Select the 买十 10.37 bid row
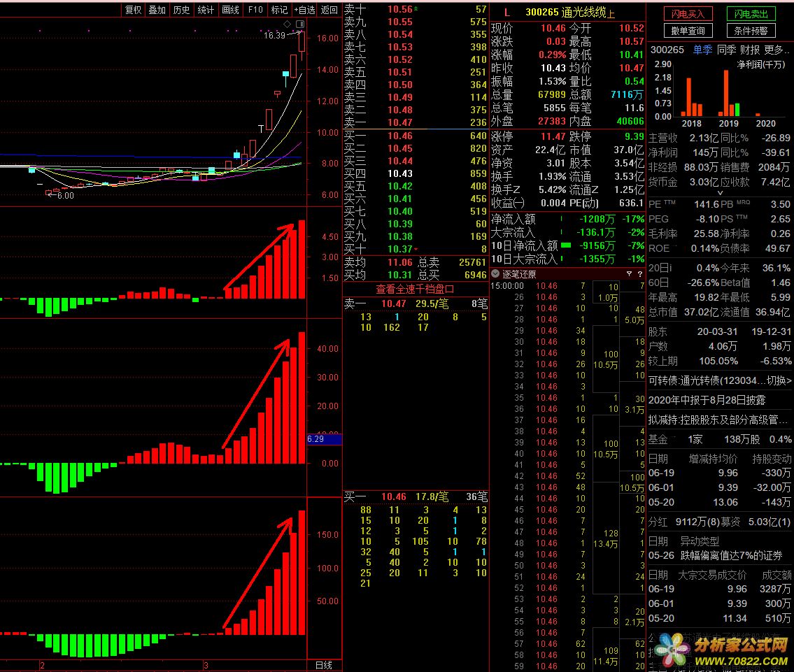Viewport: 794px width, 672px height. click(x=416, y=249)
